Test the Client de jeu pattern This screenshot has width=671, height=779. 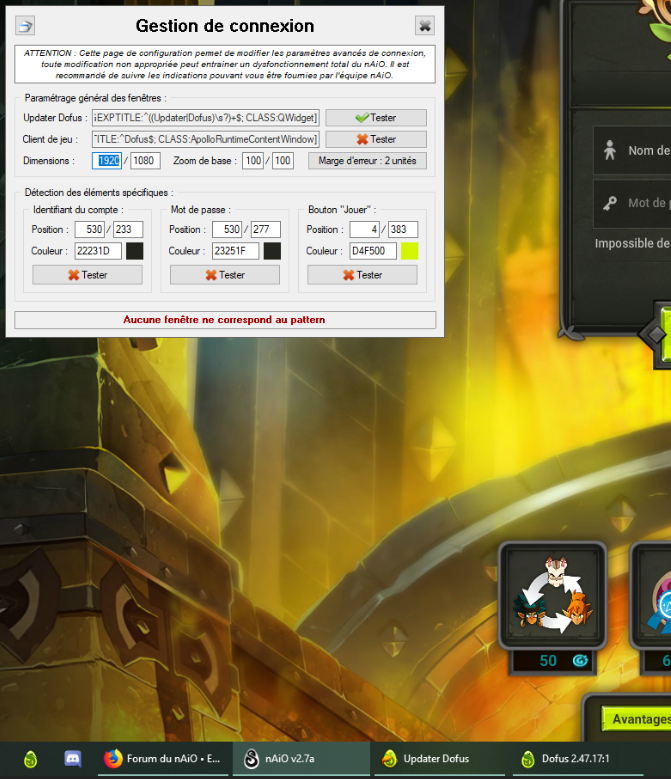(x=376, y=140)
